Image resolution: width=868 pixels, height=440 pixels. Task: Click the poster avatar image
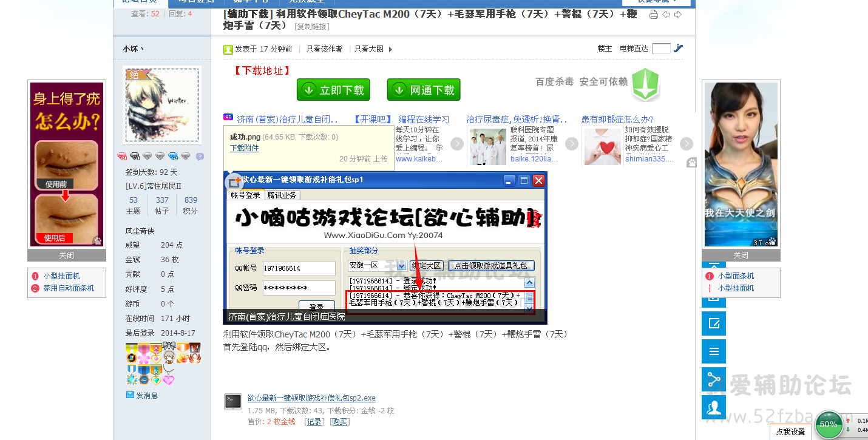click(162, 106)
